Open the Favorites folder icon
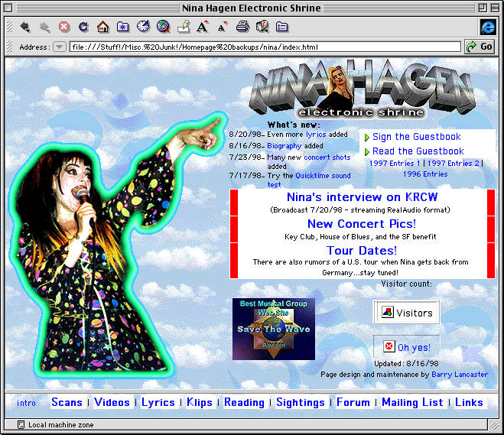The width and height of the screenshot is (504, 435). click(122, 28)
